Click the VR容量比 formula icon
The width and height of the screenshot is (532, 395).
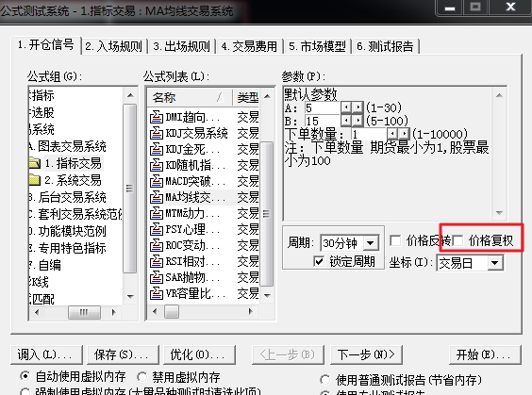pyautogui.click(x=156, y=293)
